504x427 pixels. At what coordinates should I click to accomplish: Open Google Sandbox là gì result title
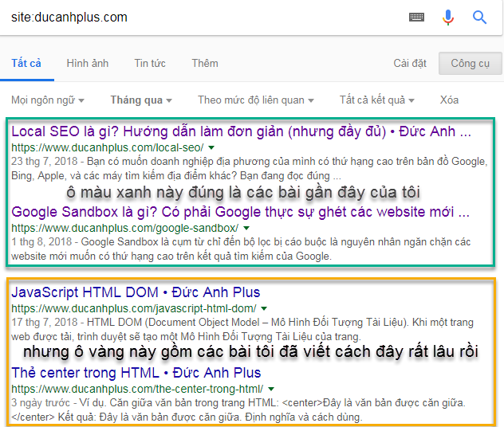click(240, 212)
